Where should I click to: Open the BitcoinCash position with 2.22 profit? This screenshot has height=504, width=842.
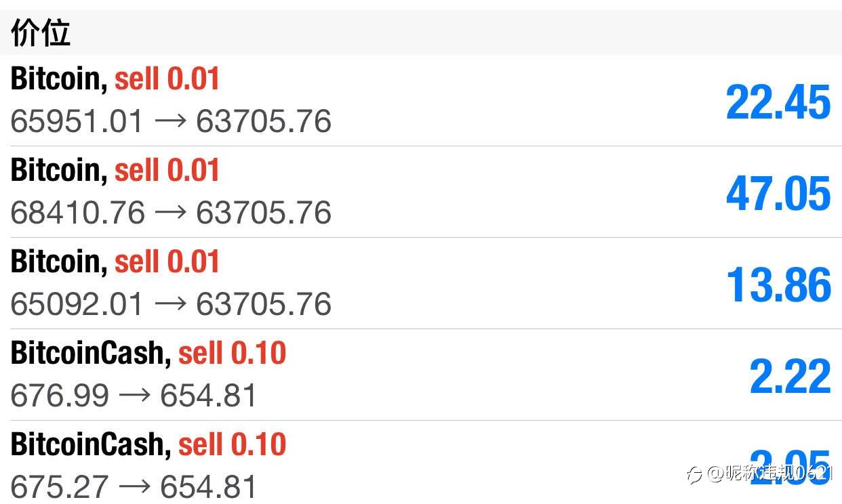coord(421,375)
